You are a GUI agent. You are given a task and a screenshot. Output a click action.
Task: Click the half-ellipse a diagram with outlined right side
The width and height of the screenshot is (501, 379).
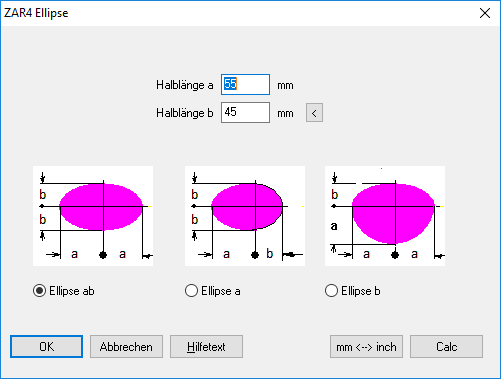(245, 216)
